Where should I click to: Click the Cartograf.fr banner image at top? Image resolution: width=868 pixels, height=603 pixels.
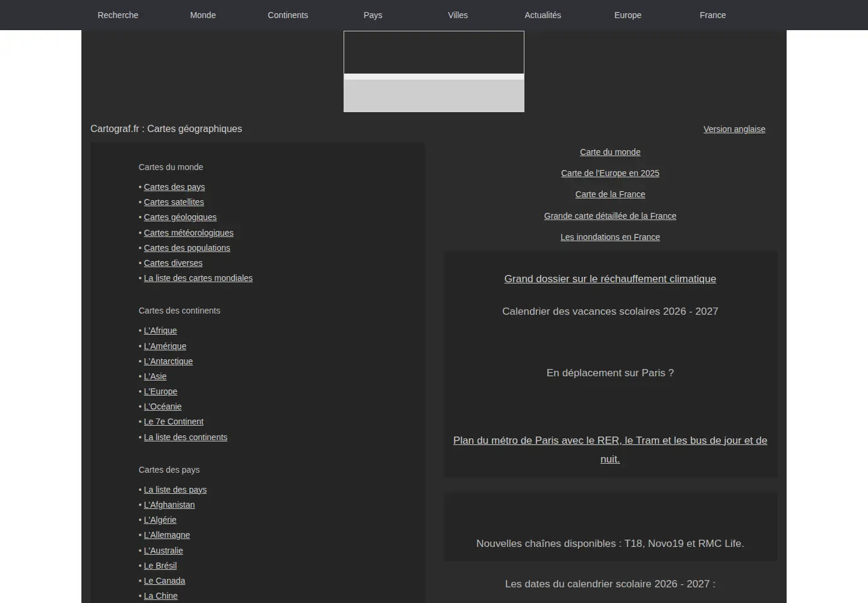tap(434, 72)
